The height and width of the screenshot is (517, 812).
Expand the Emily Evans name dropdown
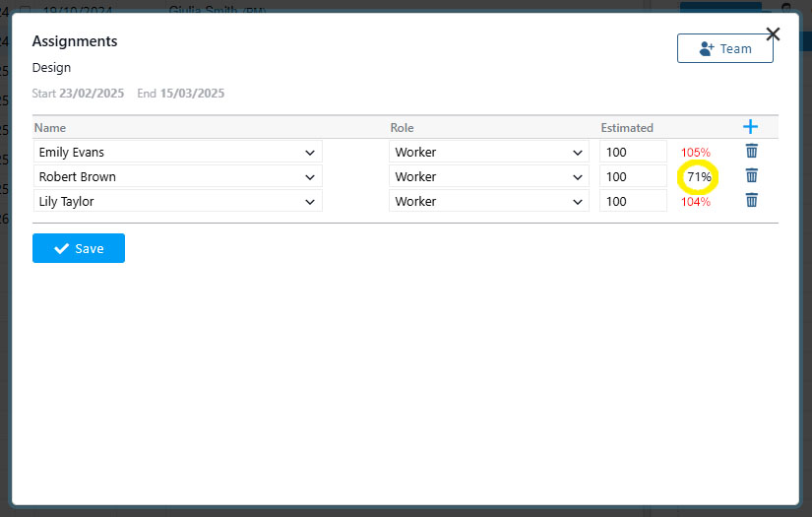pos(178,153)
